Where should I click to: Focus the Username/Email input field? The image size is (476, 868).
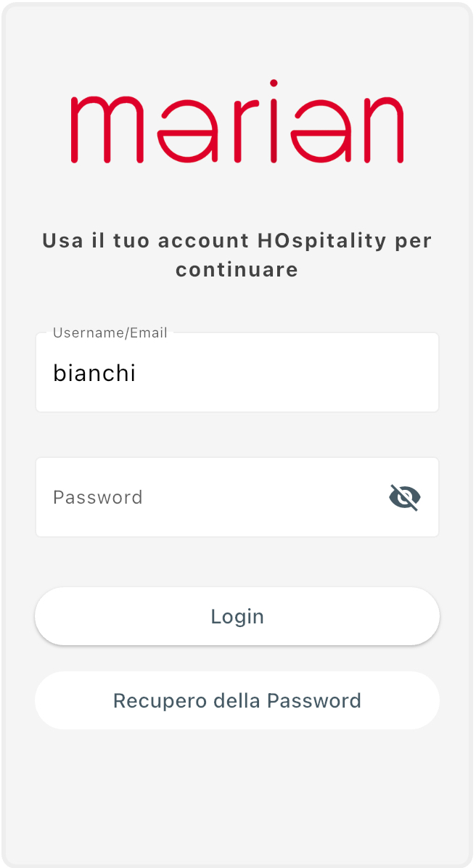pyautogui.click(x=237, y=373)
